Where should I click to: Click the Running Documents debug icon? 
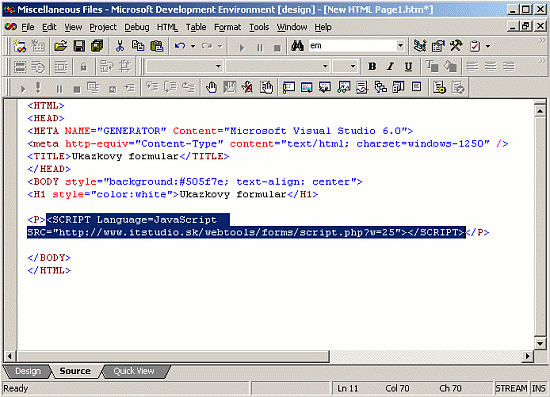(398, 87)
